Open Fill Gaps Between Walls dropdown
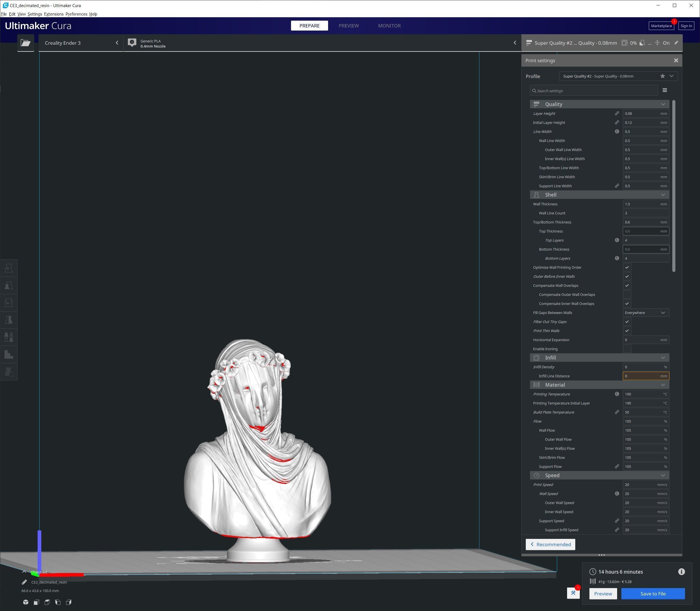Viewport: 700px width, 611px height. point(646,313)
